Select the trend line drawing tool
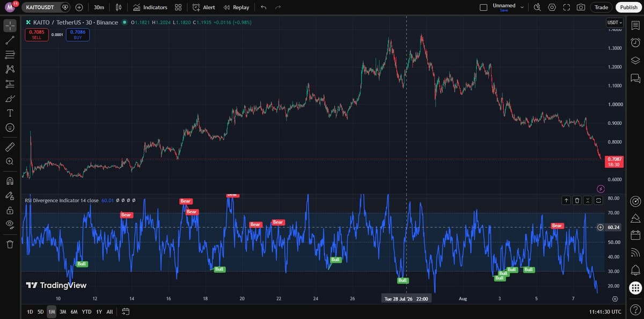The height and width of the screenshot is (319, 644). pos(10,40)
